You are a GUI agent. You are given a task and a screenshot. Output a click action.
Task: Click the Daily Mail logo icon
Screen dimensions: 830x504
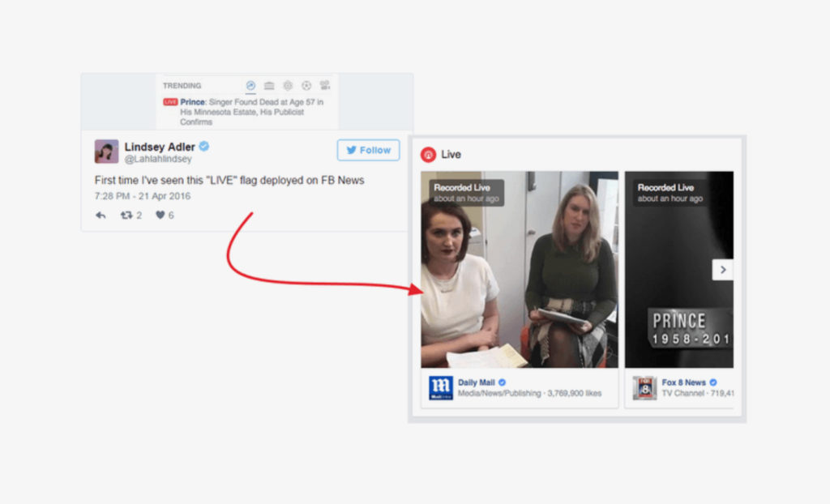[x=441, y=388]
